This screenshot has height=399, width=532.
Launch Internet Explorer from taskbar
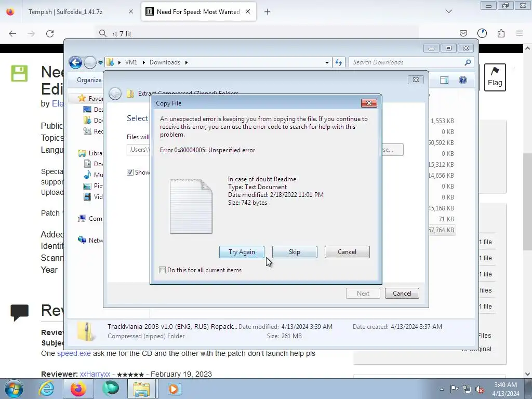coord(46,389)
